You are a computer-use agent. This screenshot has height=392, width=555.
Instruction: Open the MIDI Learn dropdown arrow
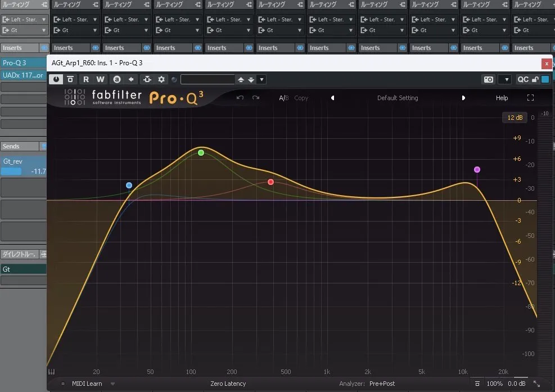click(112, 384)
